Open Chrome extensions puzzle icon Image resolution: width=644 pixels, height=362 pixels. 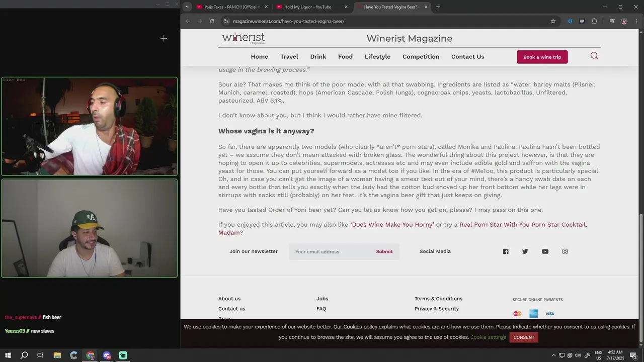(x=594, y=21)
